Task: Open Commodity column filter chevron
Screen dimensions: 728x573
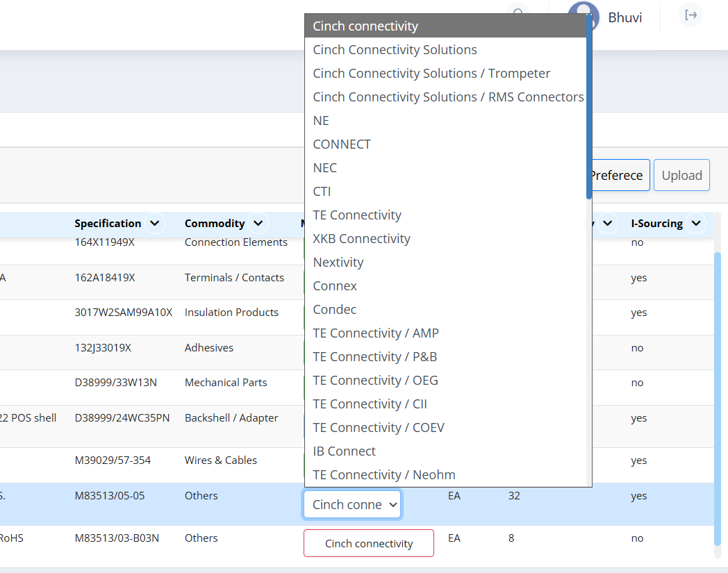Action: [x=258, y=223]
